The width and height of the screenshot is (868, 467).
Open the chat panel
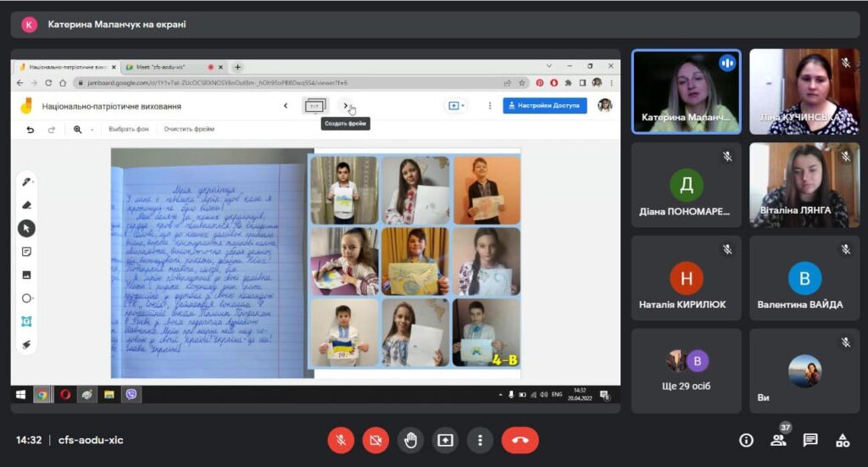point(810,440)
